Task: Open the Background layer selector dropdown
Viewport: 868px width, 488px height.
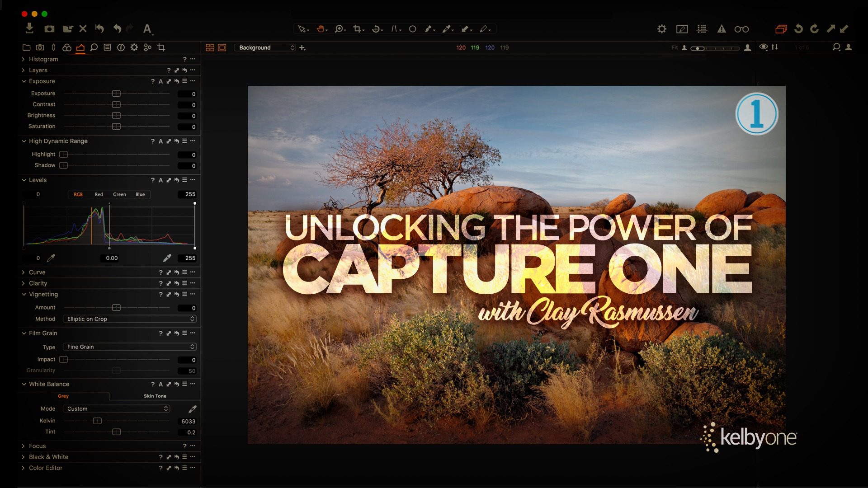Action: [x=265, y=47]
